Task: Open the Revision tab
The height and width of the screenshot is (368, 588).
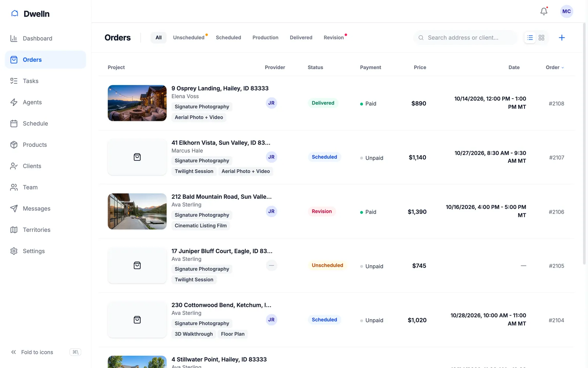Action: click(334, 38)
